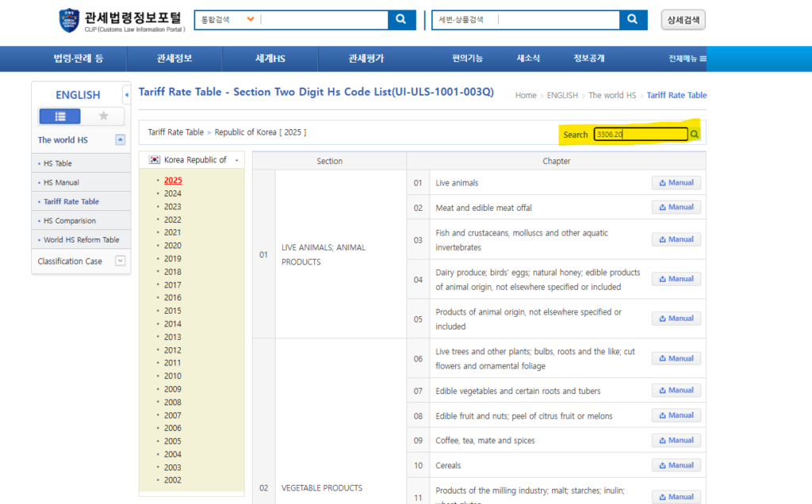Image resolution: width=812 pixels, height=504 pixels.
Task: Open the 관세평가 navigation menu
Action: pos(366,59)
